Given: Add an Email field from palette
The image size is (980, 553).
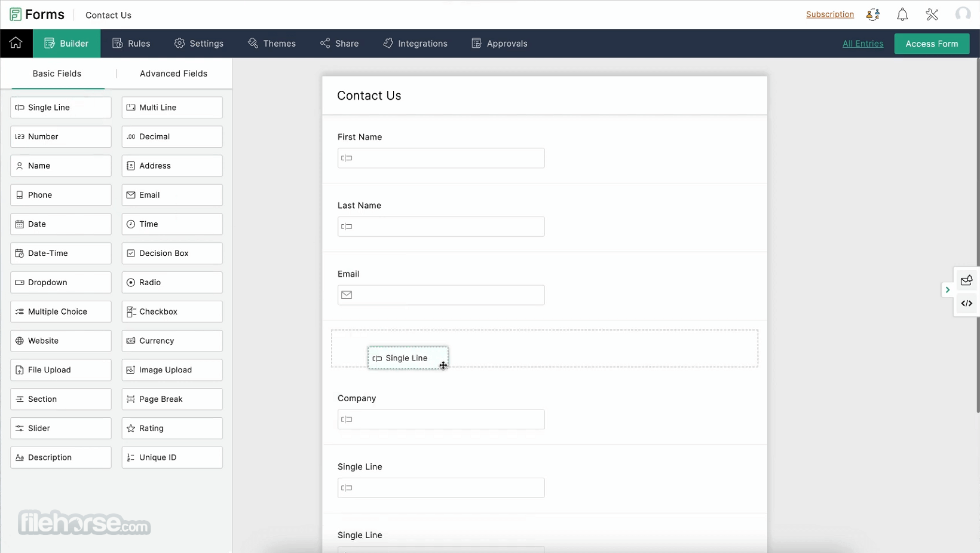Looking at the screenshot, I should pyautogui.click(x=172, y=195).
